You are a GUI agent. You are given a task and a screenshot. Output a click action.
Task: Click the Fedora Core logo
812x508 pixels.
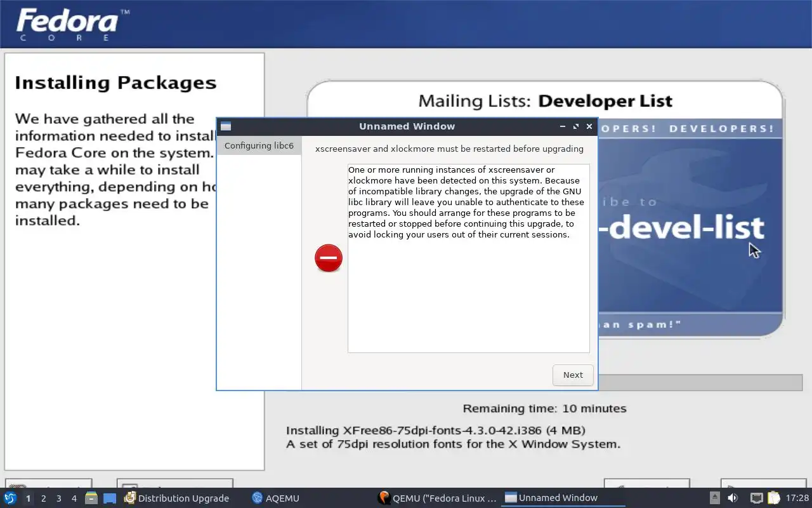(x=72, y=25)
